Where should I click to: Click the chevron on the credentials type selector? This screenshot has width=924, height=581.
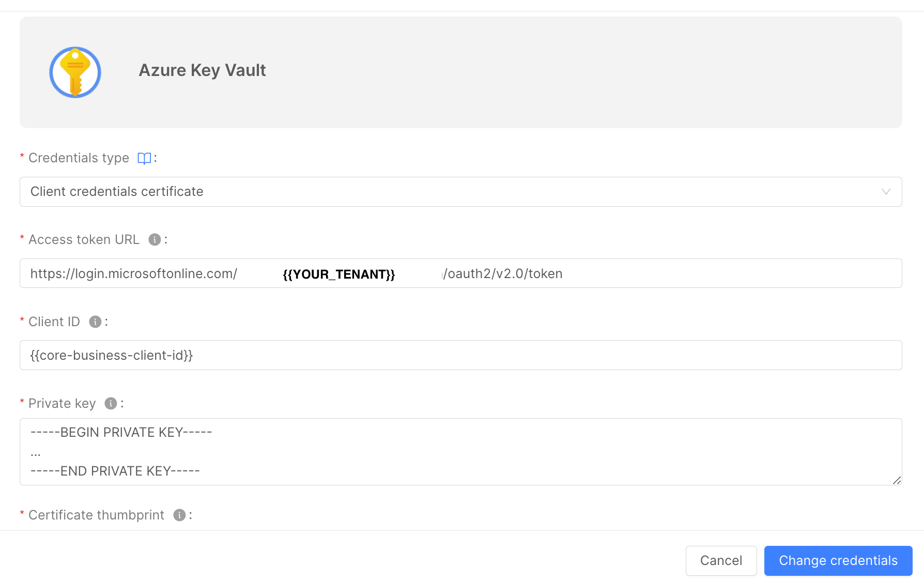(x=886, y=192)
